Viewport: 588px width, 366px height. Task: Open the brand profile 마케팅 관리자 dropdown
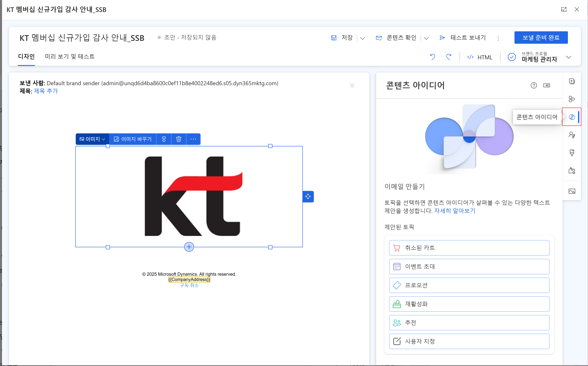click(x=569, y=57)
